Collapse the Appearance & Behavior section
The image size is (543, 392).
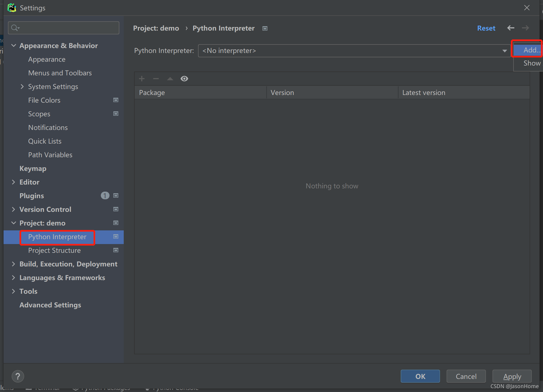(14, 46)
